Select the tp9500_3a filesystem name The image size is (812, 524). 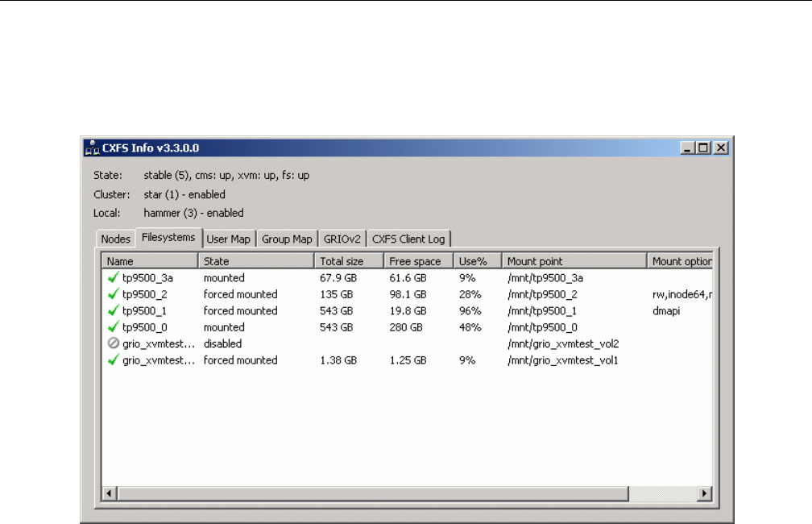point(147,278)
